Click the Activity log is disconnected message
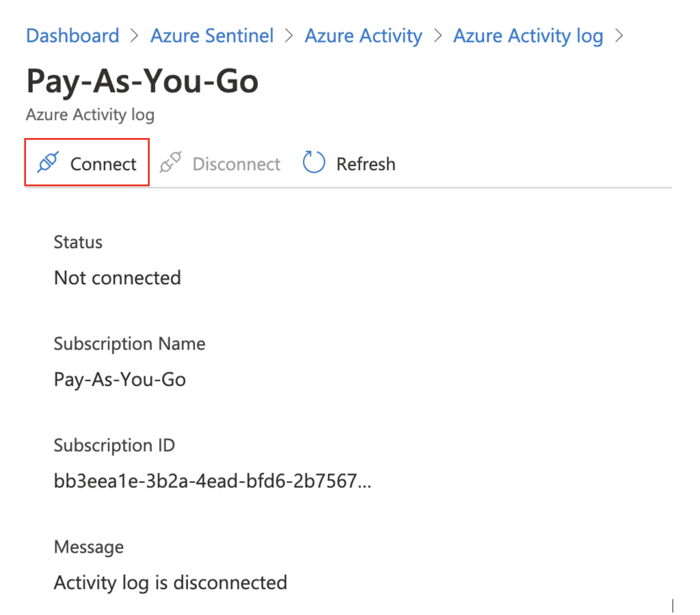Screen dimensions: 700x615 click(170, 583)
